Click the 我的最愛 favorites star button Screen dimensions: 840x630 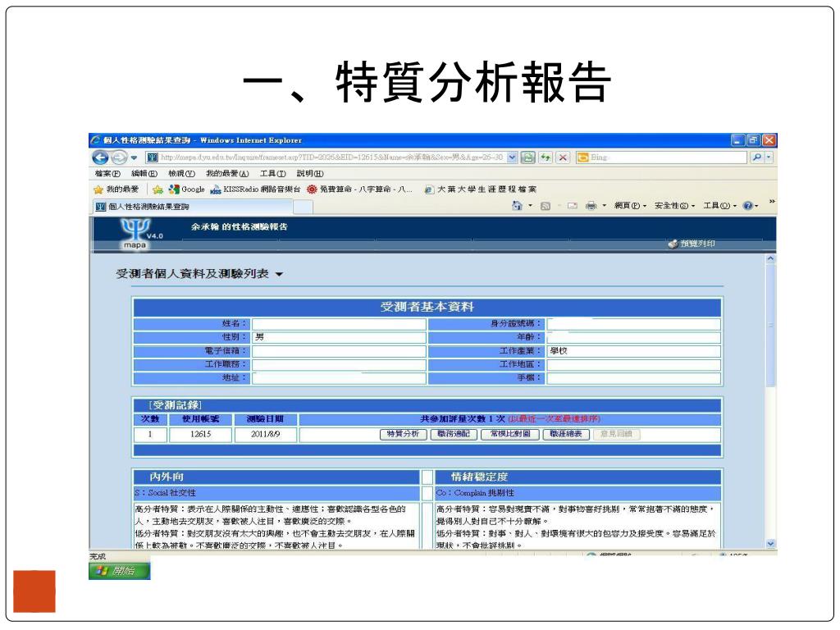tap(116, 189)
